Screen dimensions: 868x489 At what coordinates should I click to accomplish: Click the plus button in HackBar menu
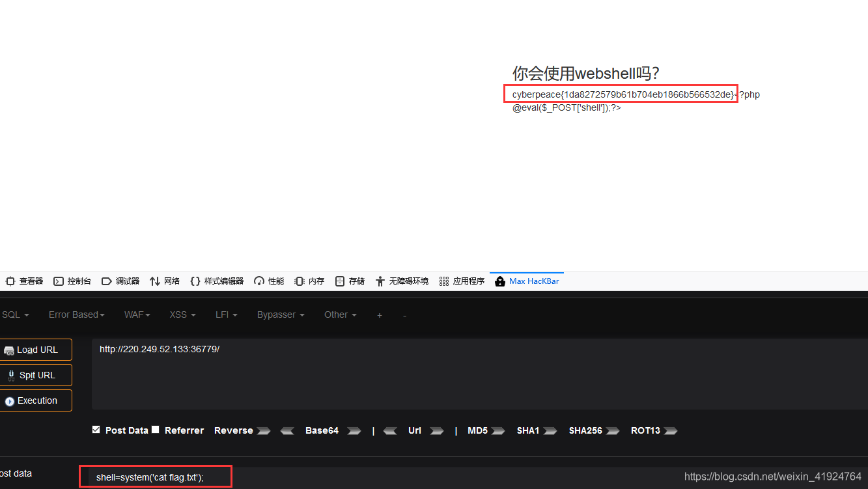click(380, 315)
